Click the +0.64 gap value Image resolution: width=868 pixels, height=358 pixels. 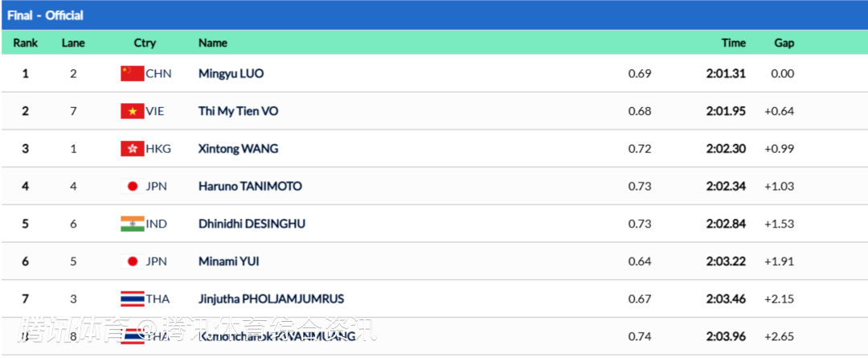(x=779, y=111)
